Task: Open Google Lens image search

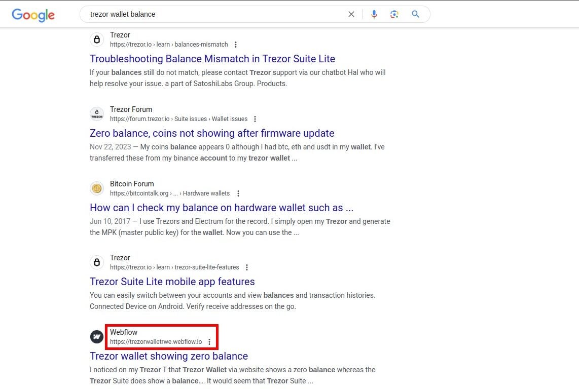Action: coord(394,14)
